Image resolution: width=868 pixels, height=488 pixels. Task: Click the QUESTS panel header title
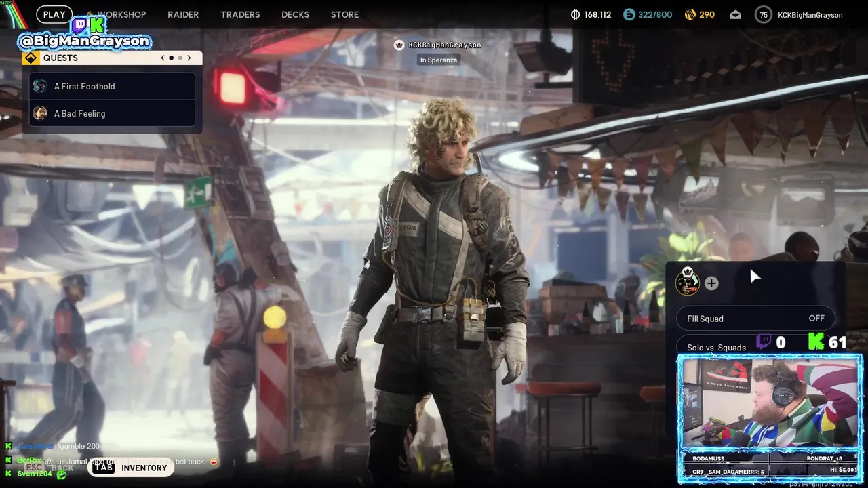(x=60, y=58)
